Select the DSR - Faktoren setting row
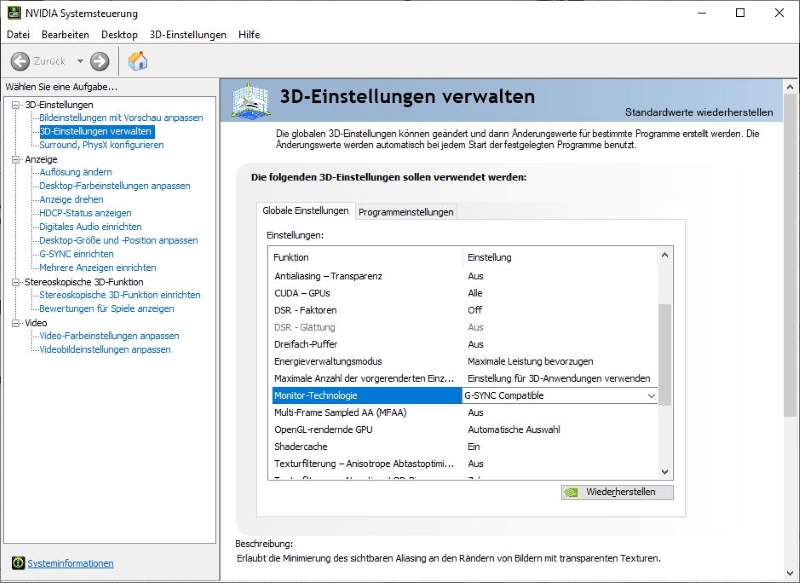 pyautogui.click(x=465, y=310)
